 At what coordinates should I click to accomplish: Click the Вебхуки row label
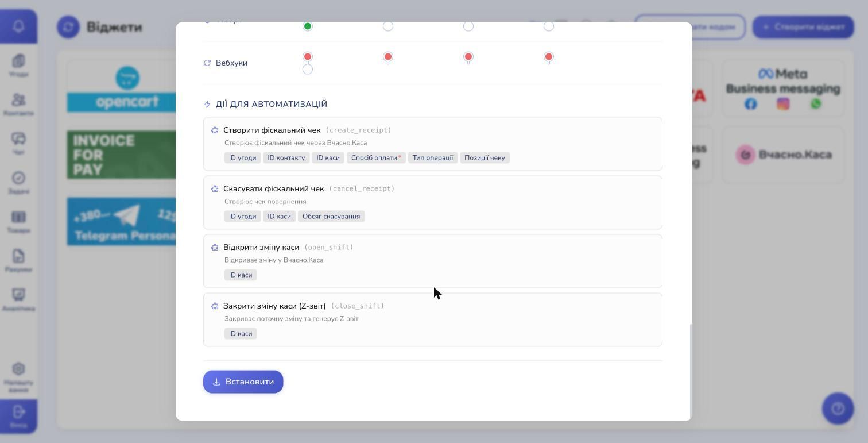pyautogui.click(x=231, y=63)
